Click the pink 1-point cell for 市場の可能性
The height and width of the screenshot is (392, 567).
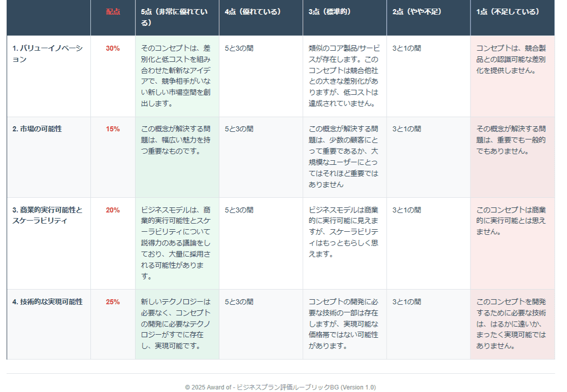click(512, 157)
